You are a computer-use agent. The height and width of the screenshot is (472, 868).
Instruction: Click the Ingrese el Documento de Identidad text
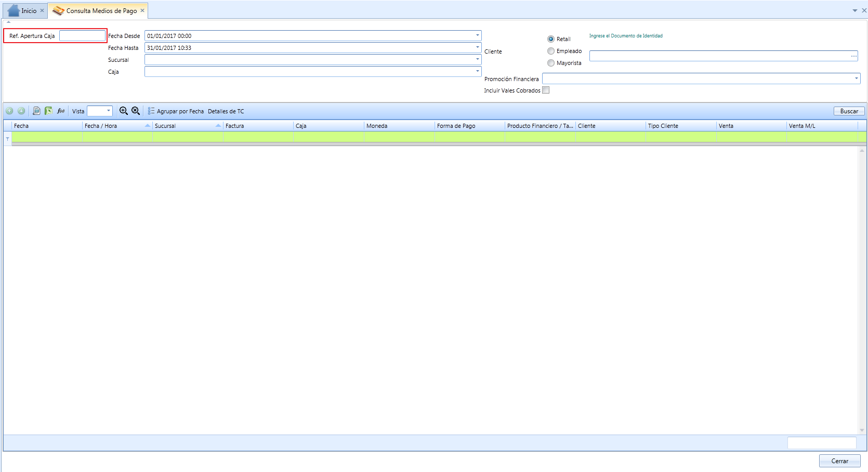pos(626,36)
